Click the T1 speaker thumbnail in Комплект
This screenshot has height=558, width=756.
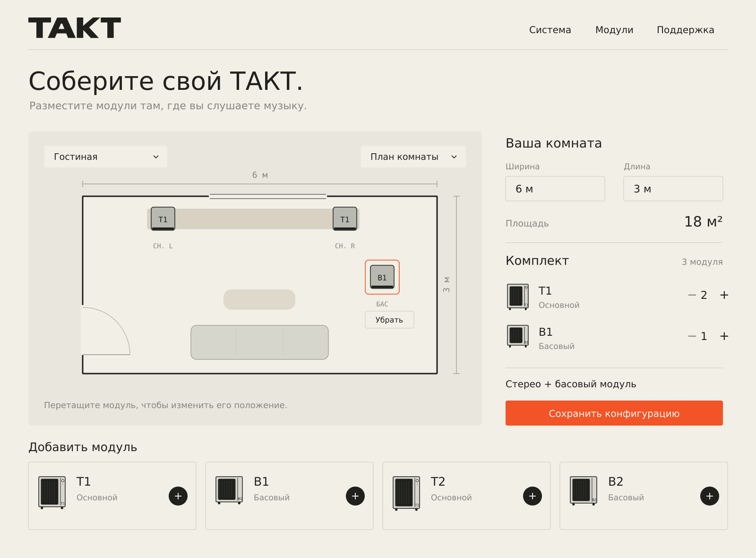click(518, 297)
